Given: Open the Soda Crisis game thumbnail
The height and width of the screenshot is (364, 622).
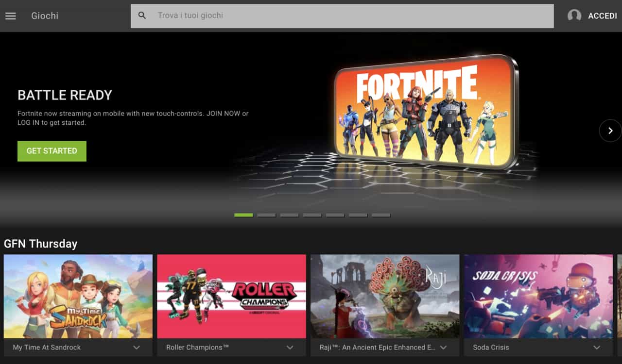Looking at the screenshot, I should 538,296.
